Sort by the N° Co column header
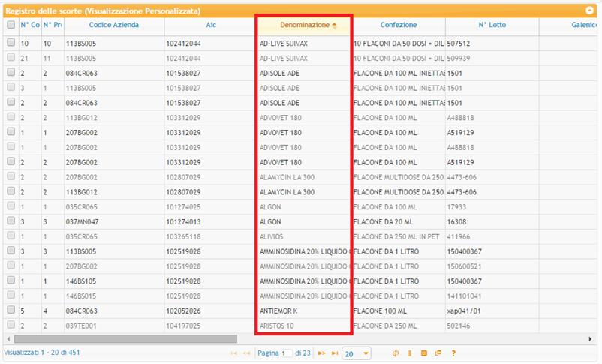602x364 pixels. coord(30,25)
